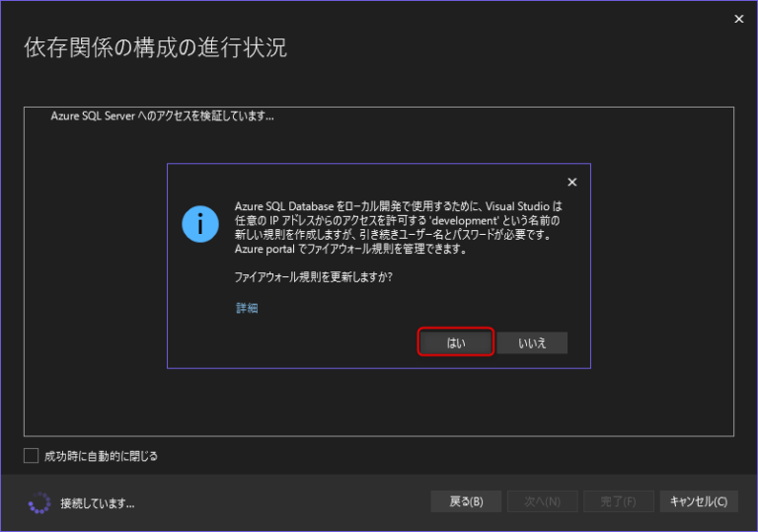The height and width of the screenshot is (532, 758).
Task: Click the 依存関係の構成の進行状況 heading
Action: pos(155,47)
